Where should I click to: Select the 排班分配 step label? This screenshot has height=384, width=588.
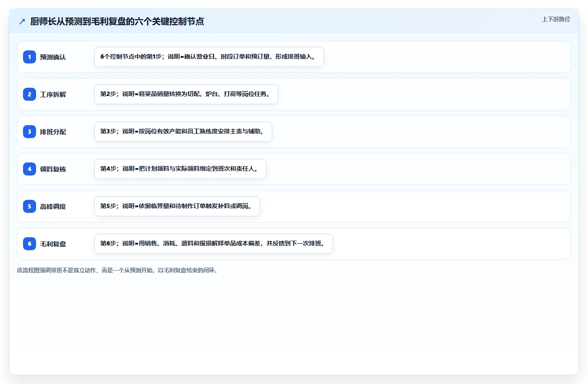[53, 132]
